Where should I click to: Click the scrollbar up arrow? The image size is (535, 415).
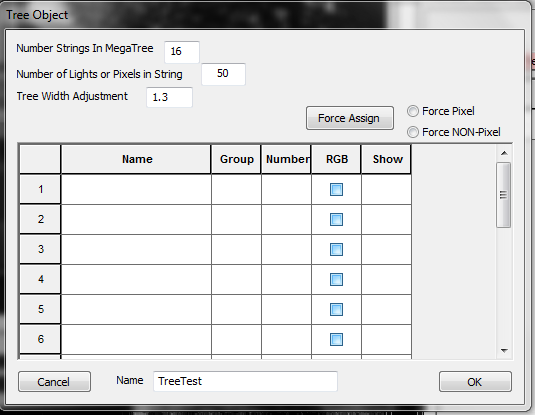[x=504, y=153]
